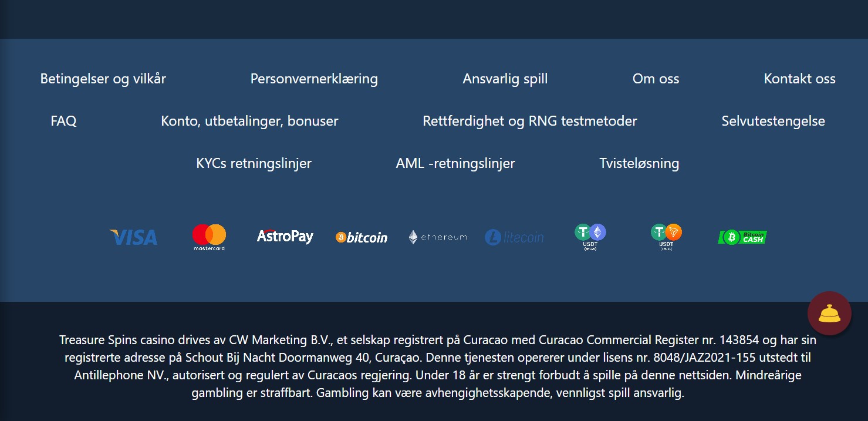Pick the USDT Ethereum (ERC20) icon
The height and width of the screenshot is (421, 868).
(590, 237)
